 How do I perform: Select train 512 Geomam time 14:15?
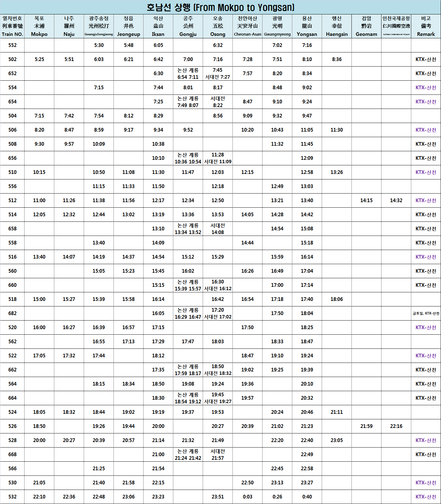(366, 201)
